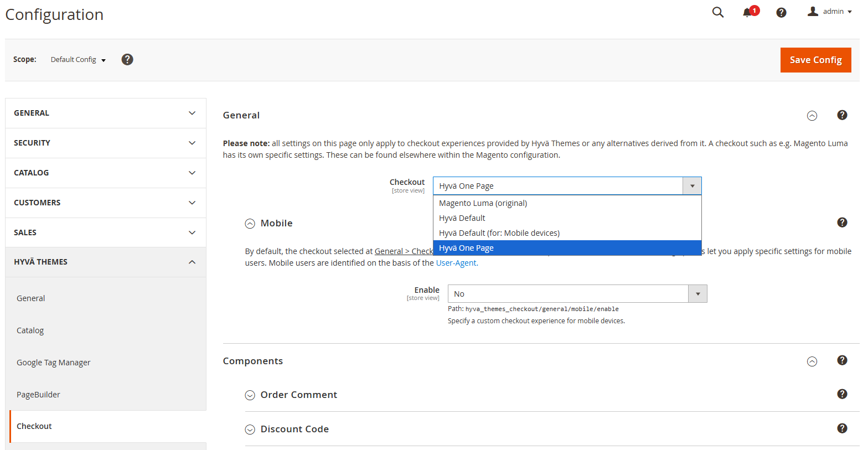This screenshot has height=450, width=868.
Task: Click help icon for Order Comment
Action: (x=842, y=394)
